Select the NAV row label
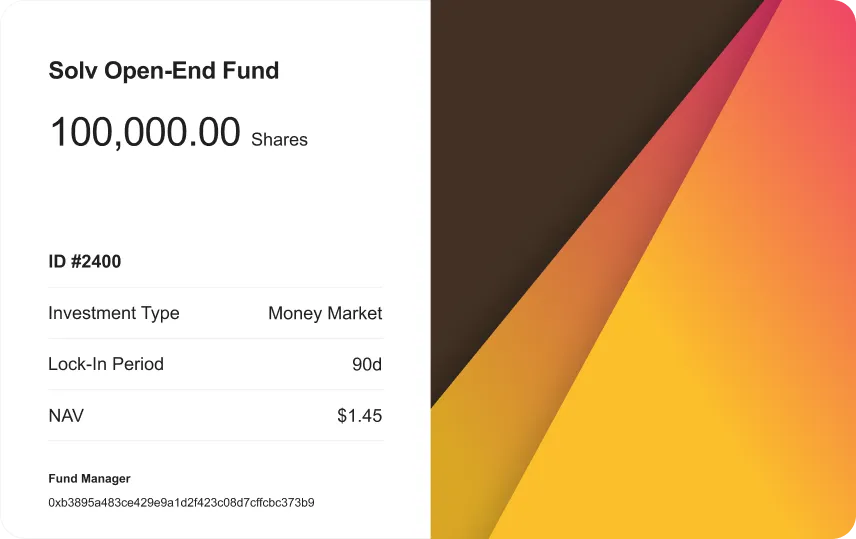Image resolution: width=856 pixels, height=539 pixels. [66, 416]
